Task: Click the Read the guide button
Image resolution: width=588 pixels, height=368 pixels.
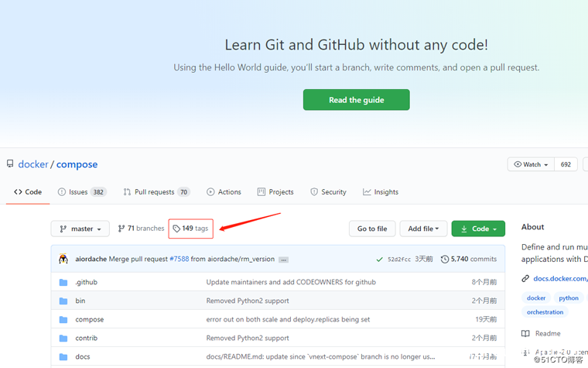Action: pyautogui.click(x=356, y=100)
